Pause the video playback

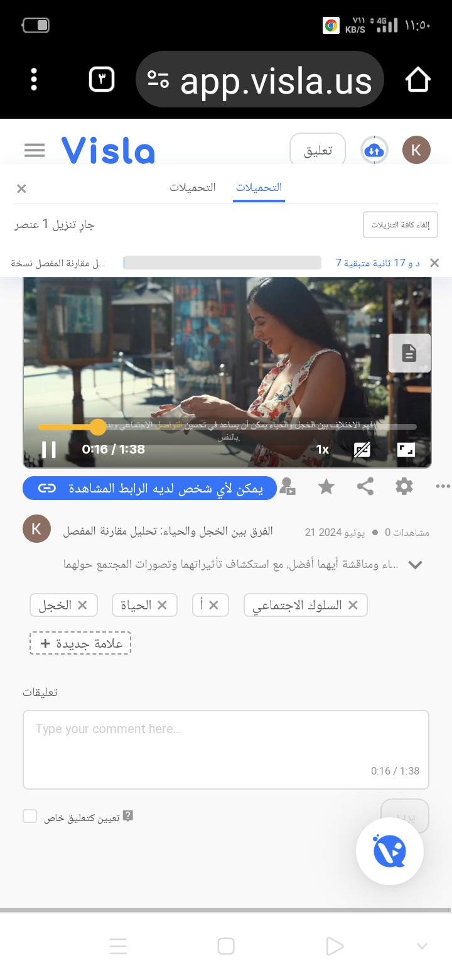click(x=49, y=449)
